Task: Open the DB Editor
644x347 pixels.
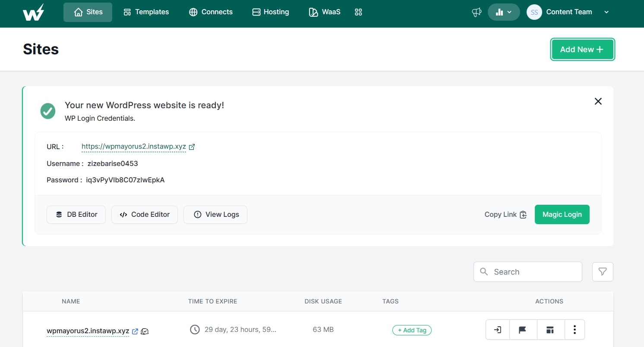Action: (76, 214)
